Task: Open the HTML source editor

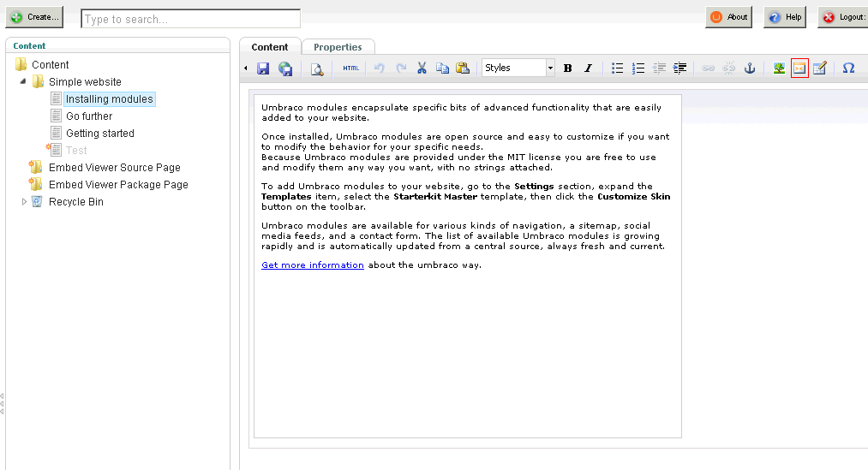Action: point(350,68)
